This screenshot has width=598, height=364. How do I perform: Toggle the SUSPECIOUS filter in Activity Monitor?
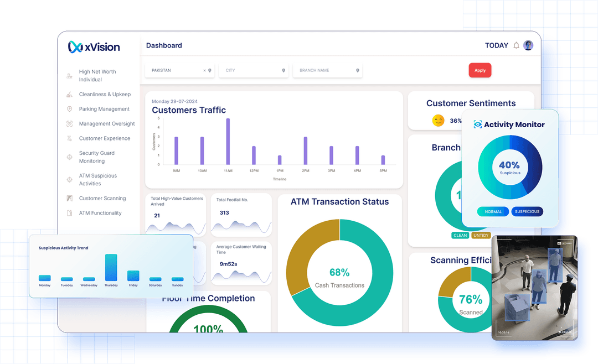click(x=527, y=211)
